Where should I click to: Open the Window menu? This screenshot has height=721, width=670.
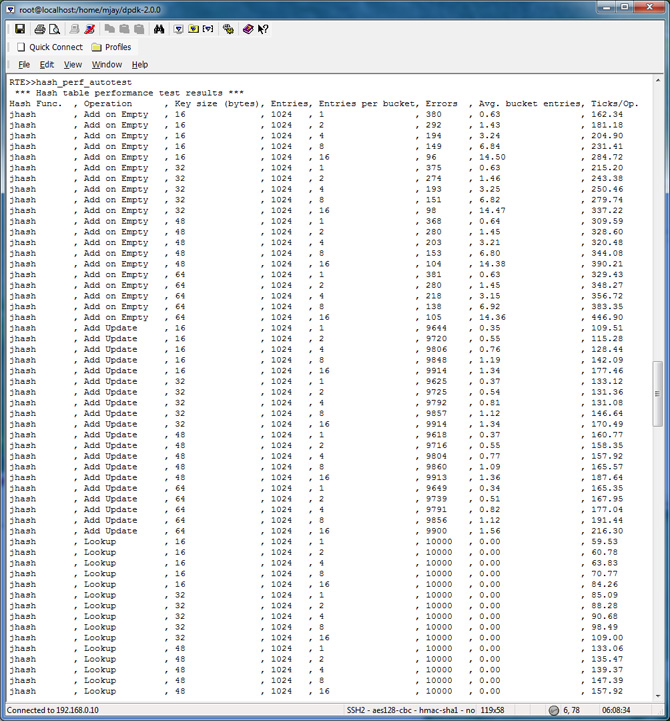click(x=107, y=65)
